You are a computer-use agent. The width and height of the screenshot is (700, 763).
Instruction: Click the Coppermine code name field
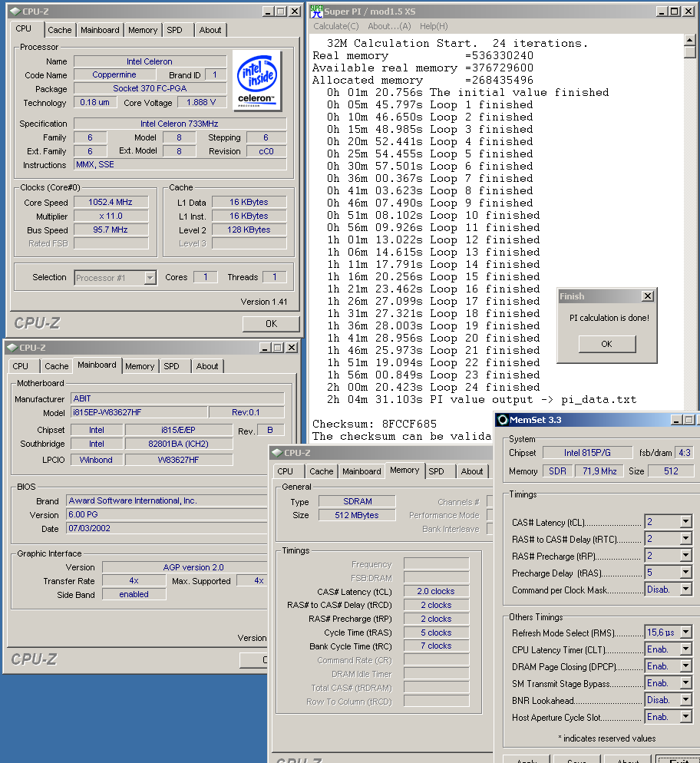(115, 74)
